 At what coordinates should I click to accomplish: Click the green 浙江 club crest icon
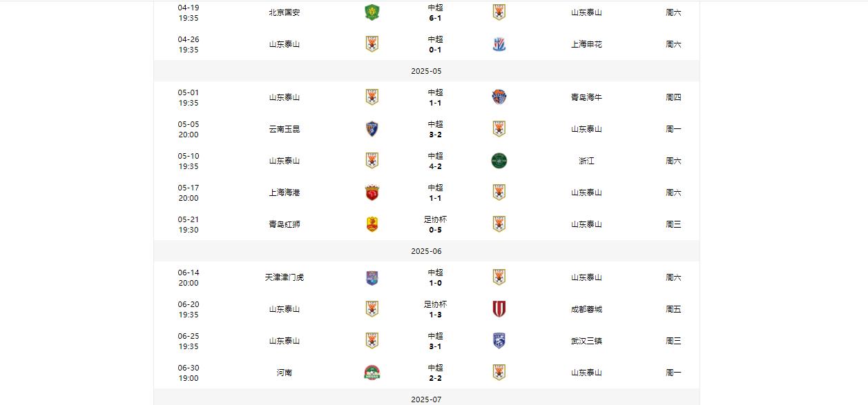pos(499,161)
